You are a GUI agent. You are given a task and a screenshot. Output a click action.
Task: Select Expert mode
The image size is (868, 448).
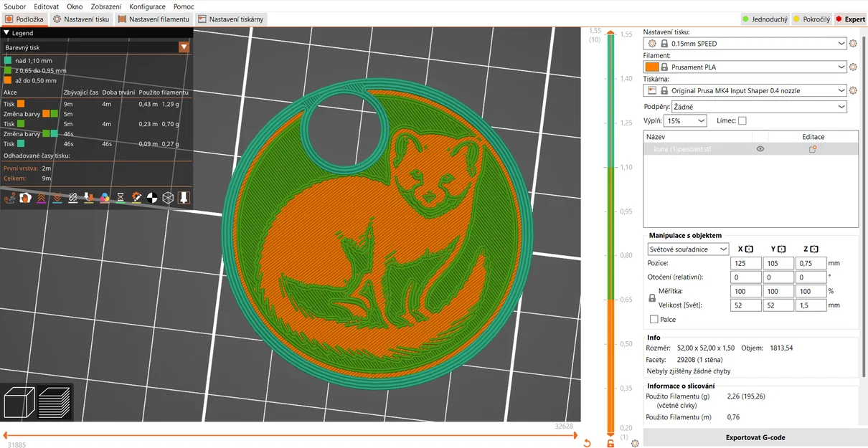850,19
